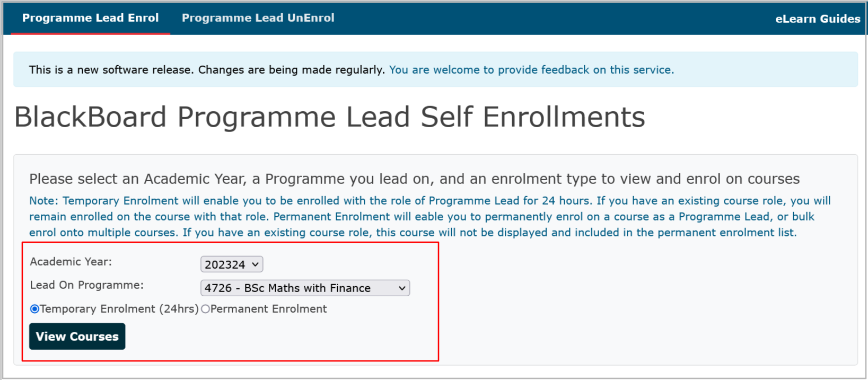Click the View Courses button

click(x=77, y=336)
